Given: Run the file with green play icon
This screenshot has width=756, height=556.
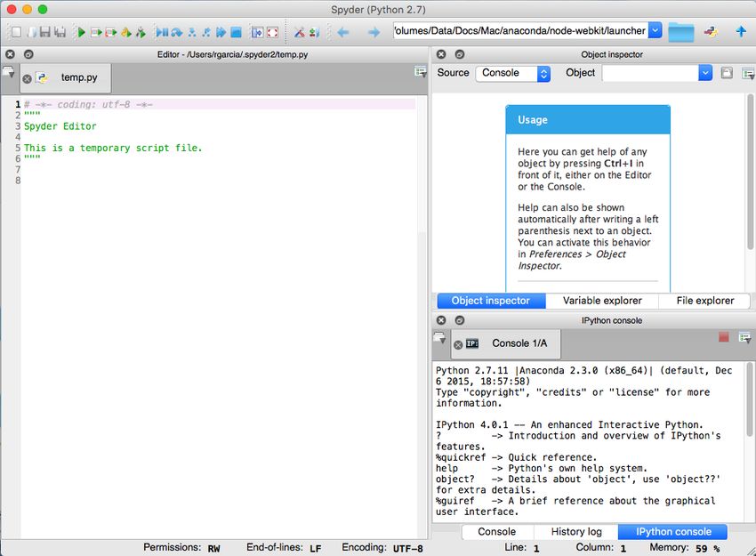Looking at the screenshot, I should 81,32.
